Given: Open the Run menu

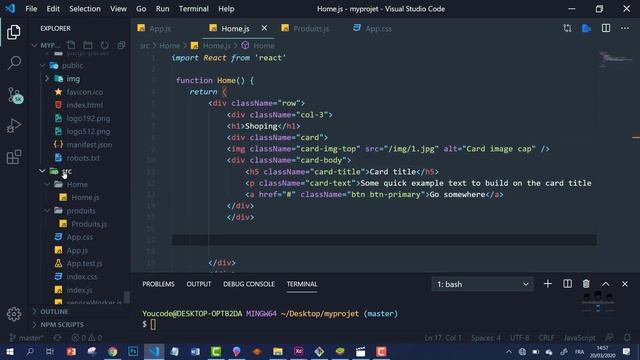Looking at the screenshot, I should pyautogui.click(x=162, y=9).
